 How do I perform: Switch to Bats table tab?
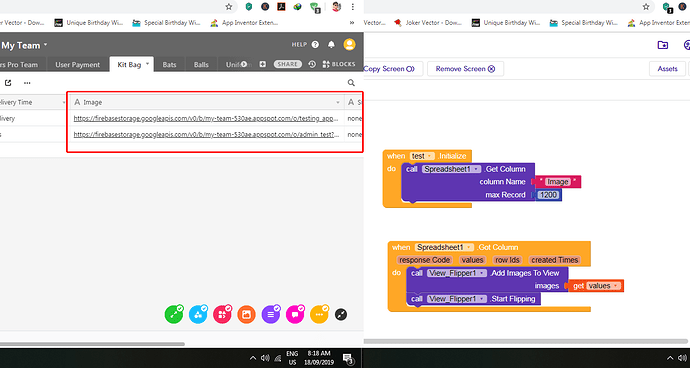(169, 65)
